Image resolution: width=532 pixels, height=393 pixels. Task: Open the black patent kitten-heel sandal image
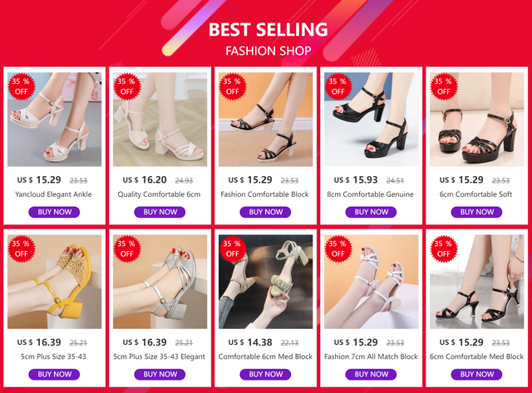pyautogui.click(x=476, y=282)
